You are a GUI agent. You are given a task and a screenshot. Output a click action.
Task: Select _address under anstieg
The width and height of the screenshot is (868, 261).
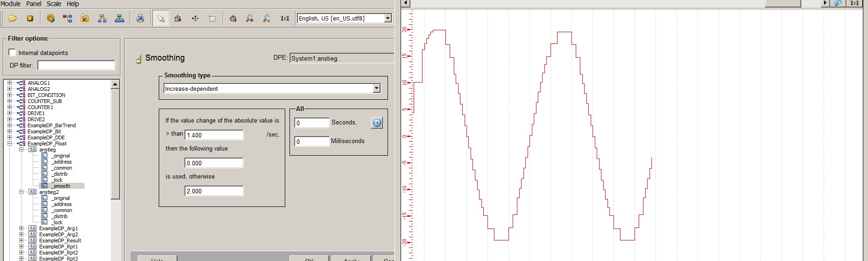pyautogui.click(x=62, y=162)
